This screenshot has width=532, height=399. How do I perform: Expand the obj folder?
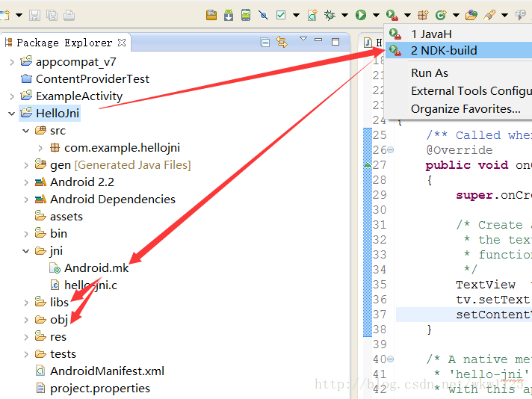(x=26, y=320)
